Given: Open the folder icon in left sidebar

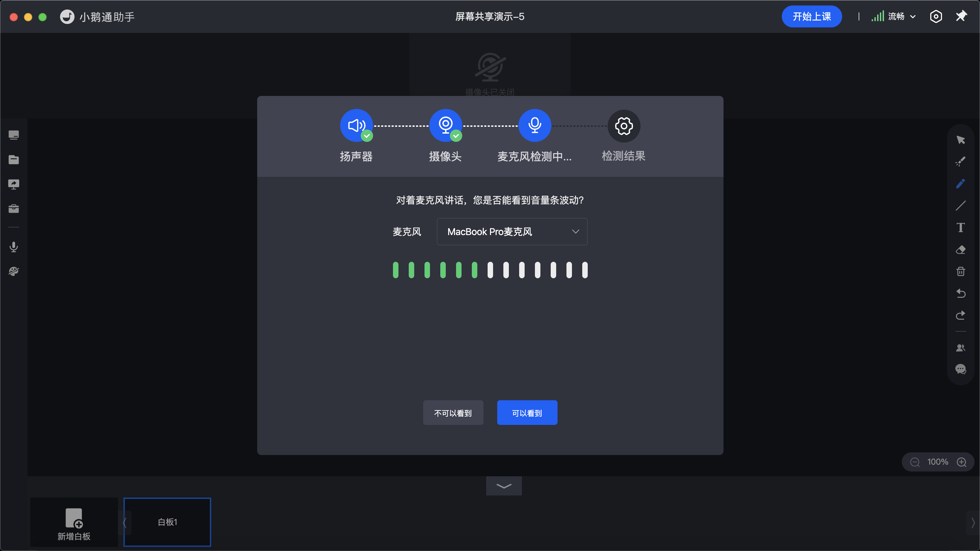Looking at the screenshot, I should click(x=14, y=160).
